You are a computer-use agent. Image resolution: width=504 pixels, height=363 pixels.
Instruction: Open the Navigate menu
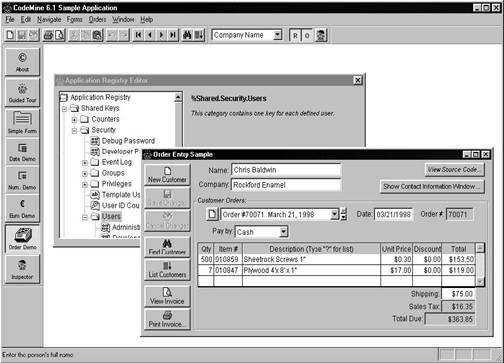coord(49,20)
